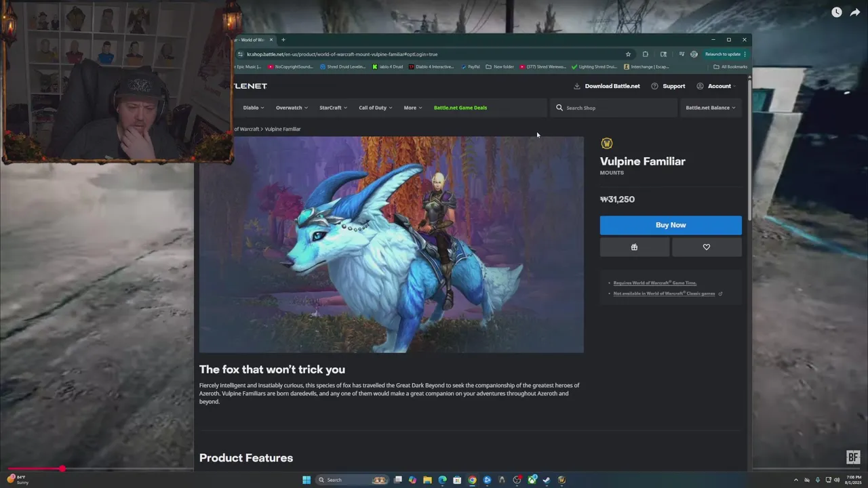Bookmark this page with the star icon
The width and height of the screenshot is (868, 488).
click(628, 54)
